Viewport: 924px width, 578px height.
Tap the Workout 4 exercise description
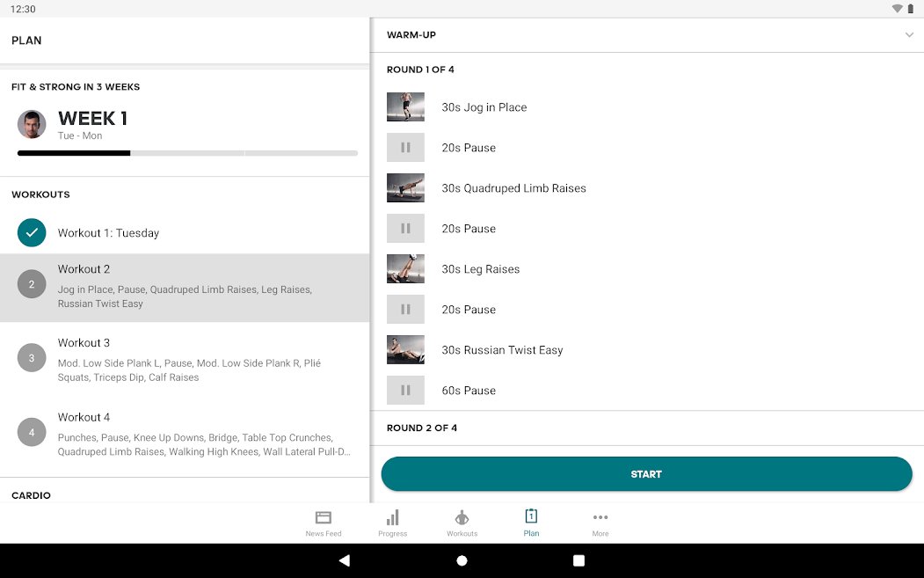pos(204,444)
